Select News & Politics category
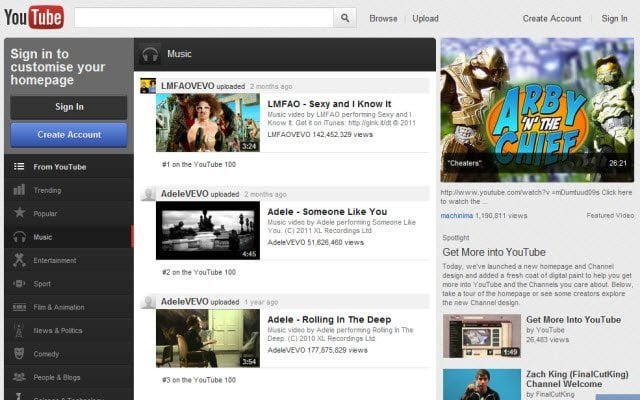 point(69,331)
